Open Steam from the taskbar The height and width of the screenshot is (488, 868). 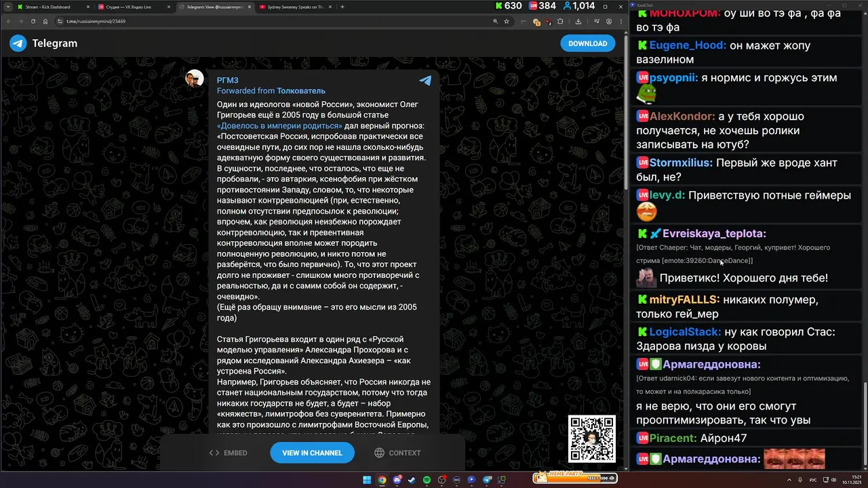tap(412, 479)
